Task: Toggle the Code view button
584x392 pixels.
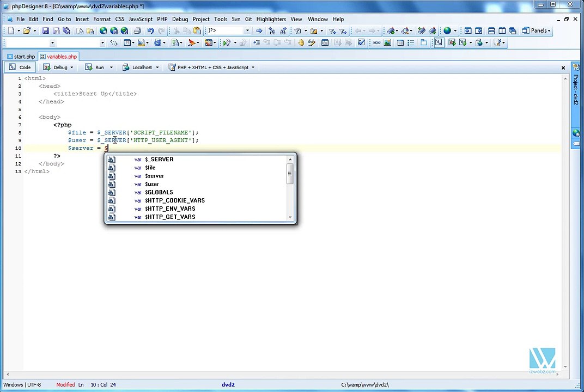Action: [x=20, y=68]
